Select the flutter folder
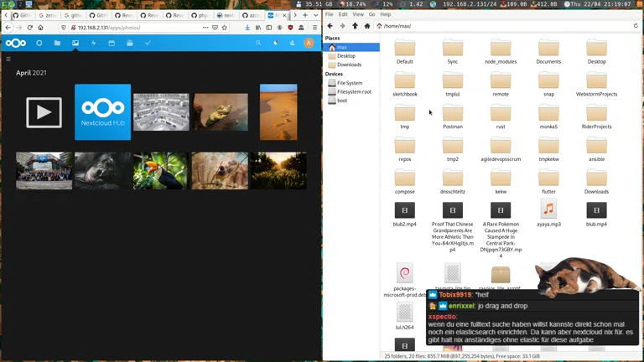 tap(548, 181)
